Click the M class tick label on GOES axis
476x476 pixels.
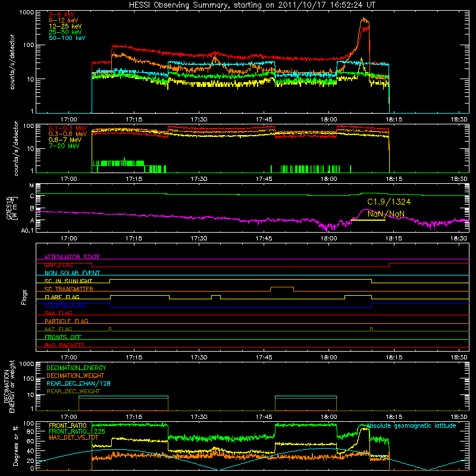coord(32,186)
